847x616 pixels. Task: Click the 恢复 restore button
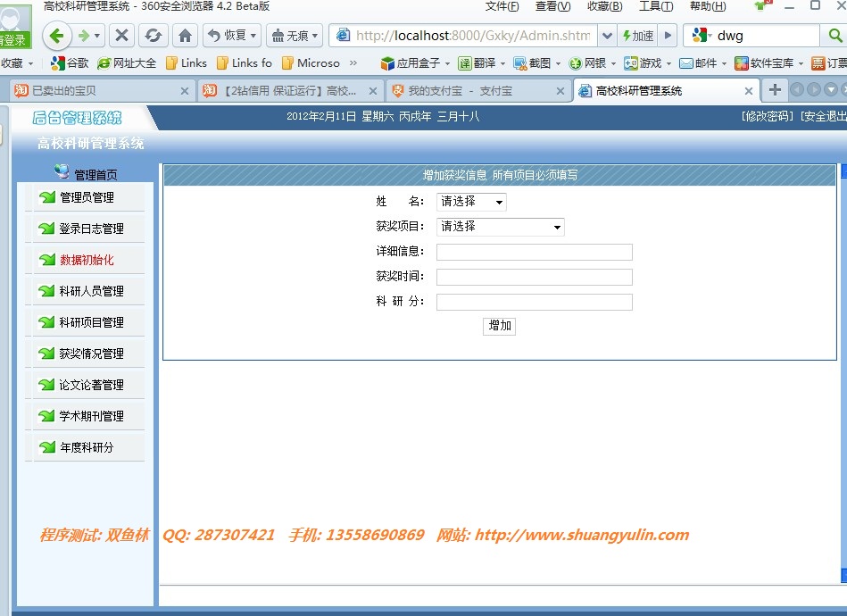232,37
